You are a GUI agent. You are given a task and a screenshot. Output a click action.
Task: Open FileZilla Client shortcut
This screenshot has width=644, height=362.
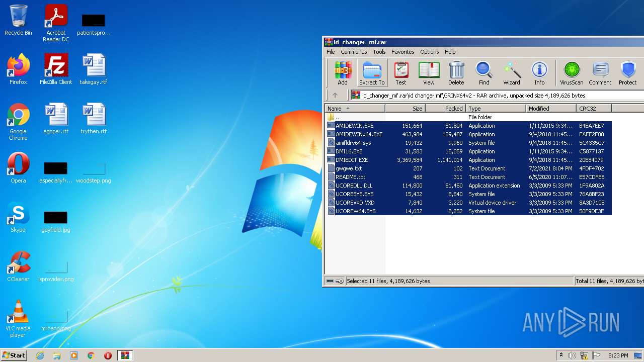[56, 69]
